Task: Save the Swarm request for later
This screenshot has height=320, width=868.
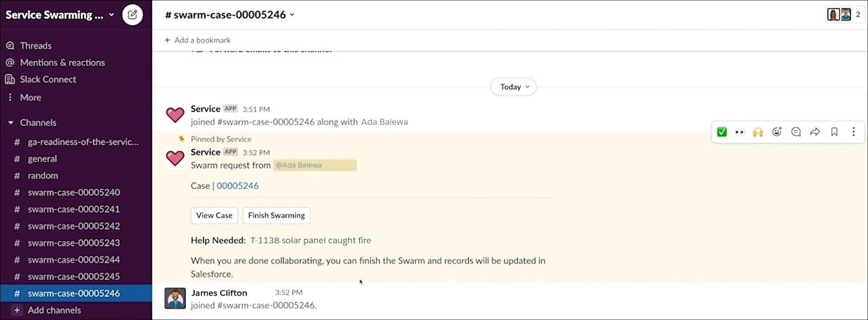Action: tap(834, 132)
